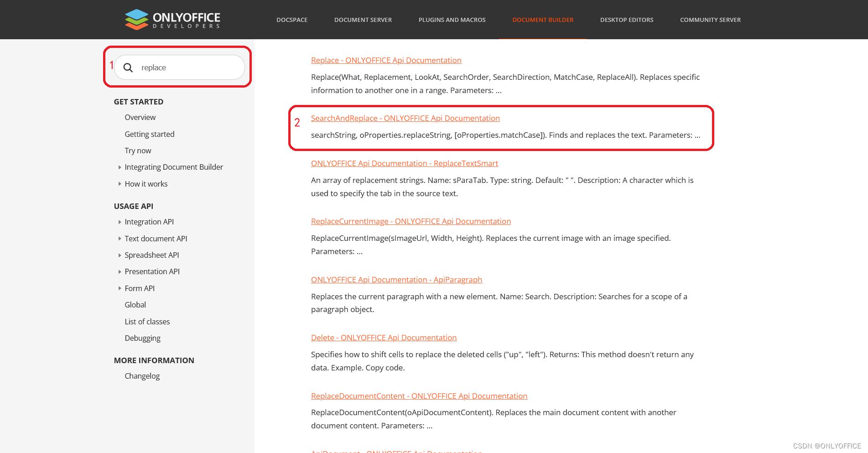The width and height of the screenshot is (868, 453).
Task: Open the Replace - ONLYOFFICE Api Documentation link
Action: (386, 60)
